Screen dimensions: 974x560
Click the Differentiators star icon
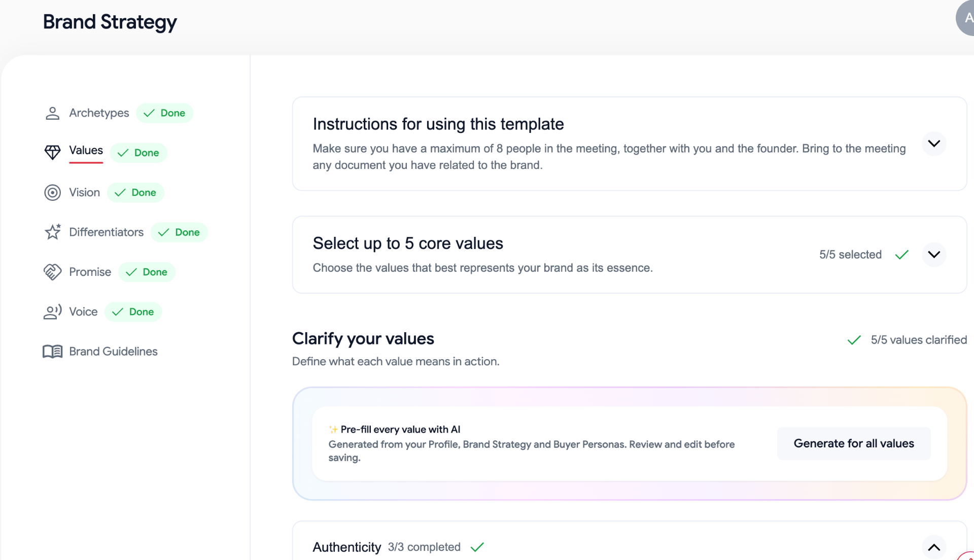(x=52, y=232)
